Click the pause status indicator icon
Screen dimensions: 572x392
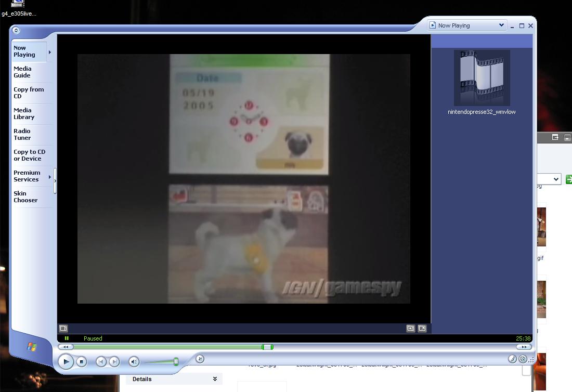(67, 338)
